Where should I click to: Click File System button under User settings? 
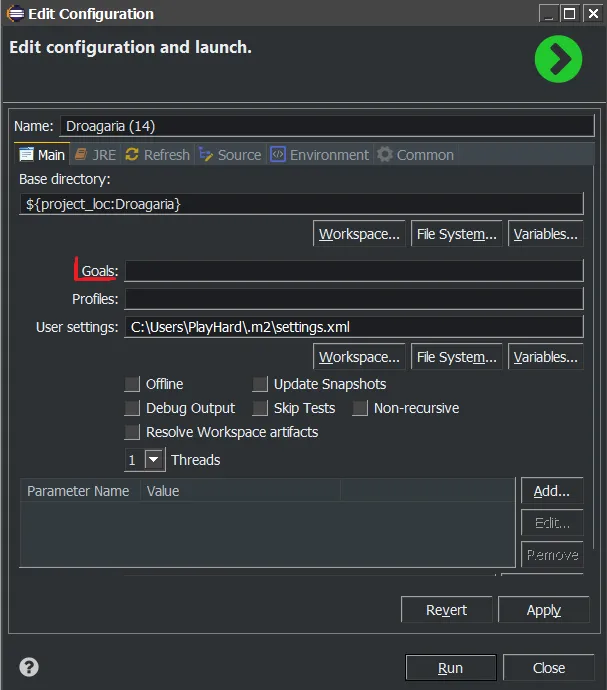click(456, 357)
